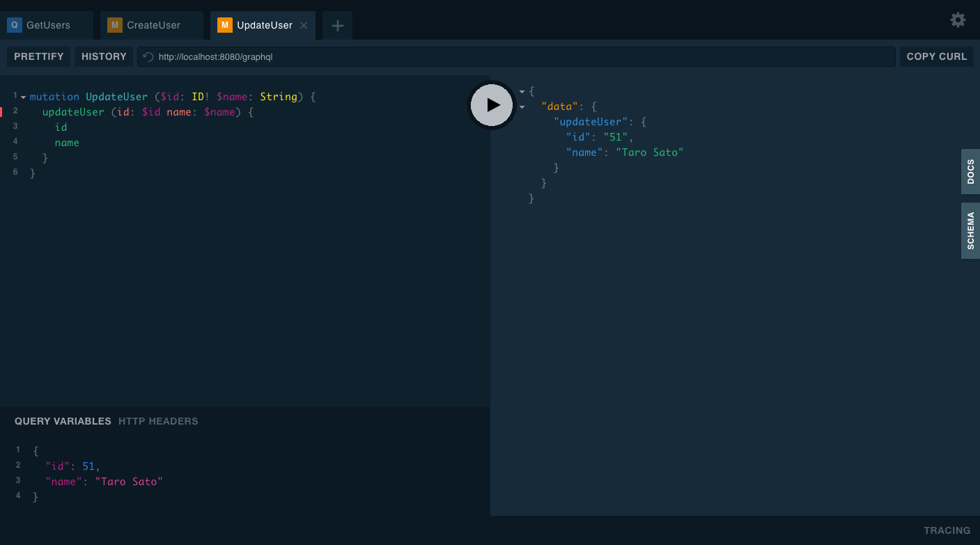Image resolution: width=980 pixels, height=545 pixels.
Task: Click the COPY CURL button
Action: click(x=937, y=56)
